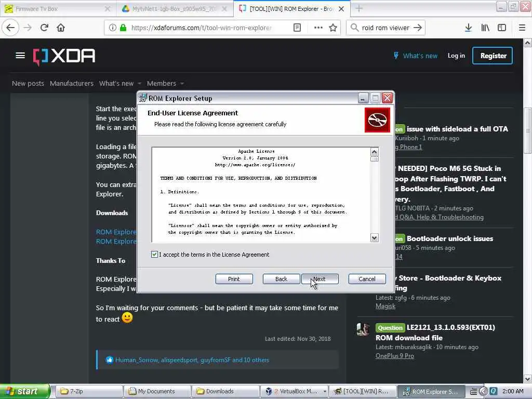Go to the browser home page
The height and width of the screenshot is (399, 532).
pyautogui.click(x=61, y=28)
